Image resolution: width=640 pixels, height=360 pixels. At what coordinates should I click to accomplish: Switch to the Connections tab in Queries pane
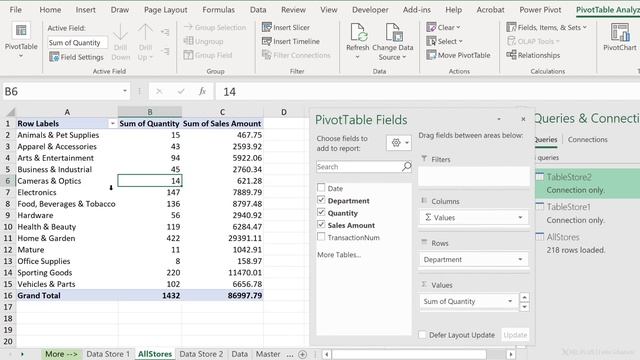(587, 140)
